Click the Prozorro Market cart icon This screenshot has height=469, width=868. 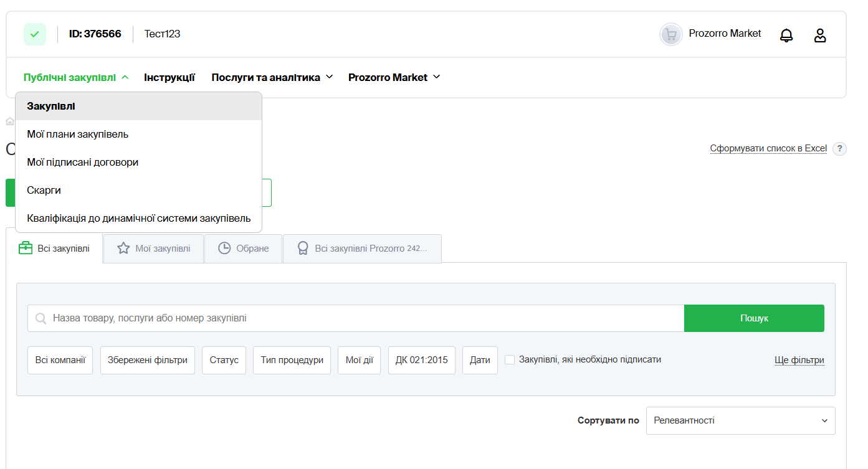coord(671,34)
